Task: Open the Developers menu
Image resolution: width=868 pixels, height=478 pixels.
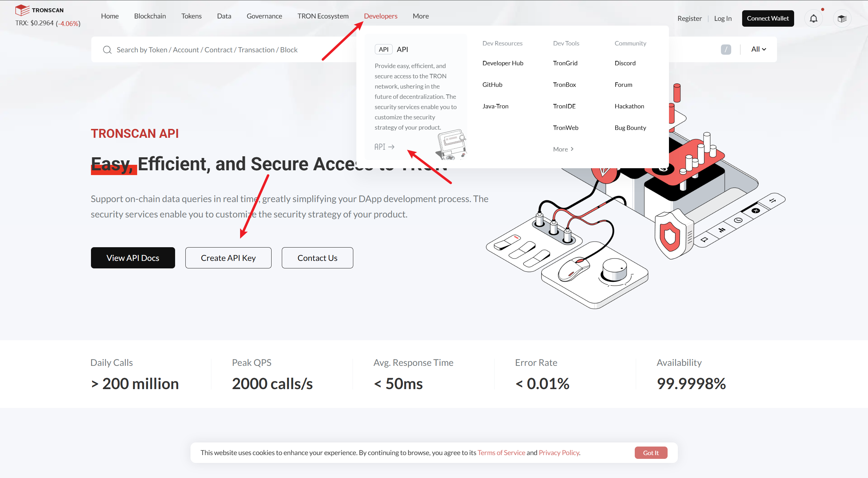Action: (381, 16)
